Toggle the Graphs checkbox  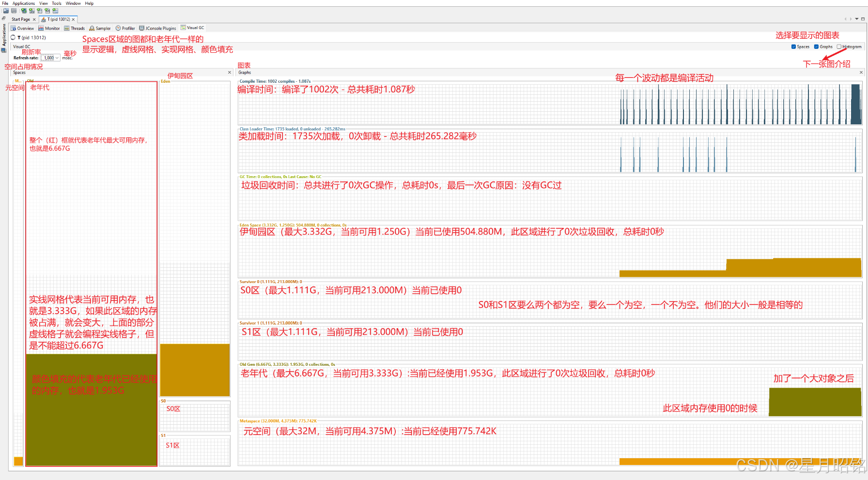[816, 46]
